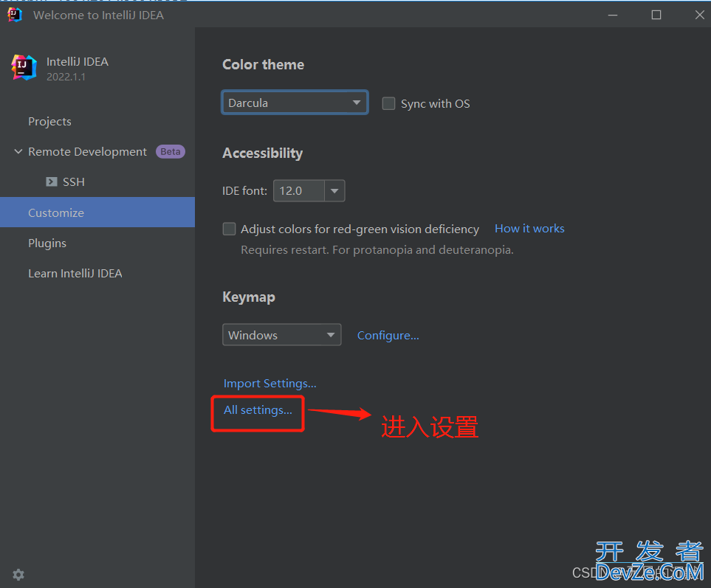Click the Configure... keymap link
Screen dimensions: 711x588
click(x=388, y=335)
